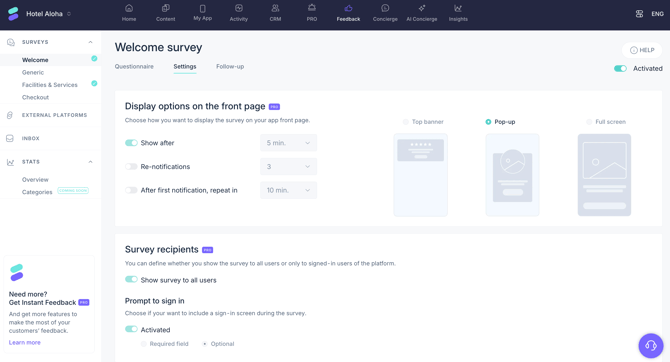The height and width of the screenshot is (362, 670).
Task: Click the HELP button
Action: coord(642,50)
